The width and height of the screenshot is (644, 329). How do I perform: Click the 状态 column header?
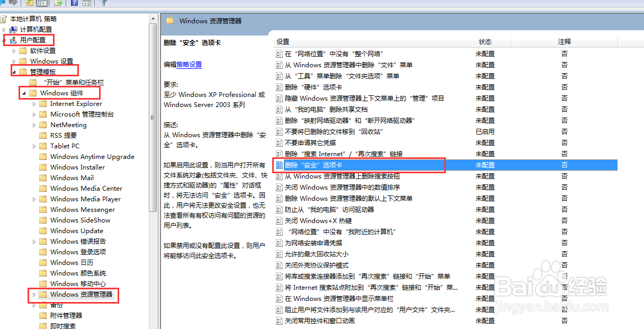pyautogui.click(x=485, y=41)
